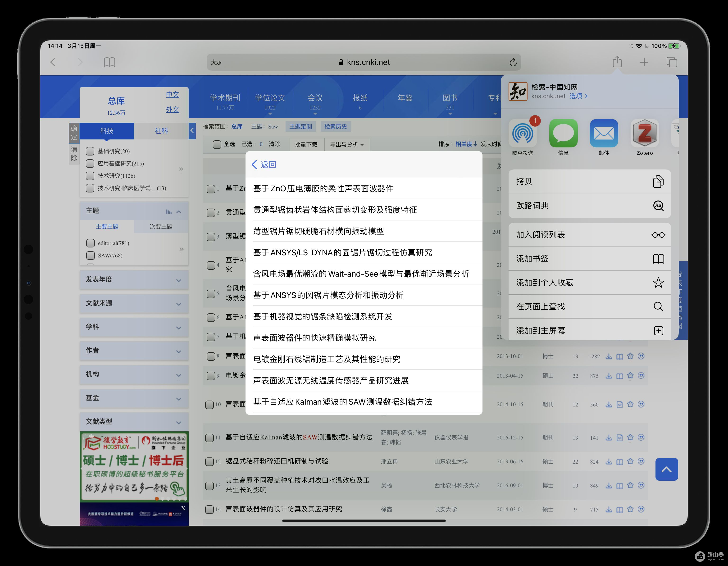Switch to 社科 tab
Viewport: 728px width, 566px height.
click(161, 131)
